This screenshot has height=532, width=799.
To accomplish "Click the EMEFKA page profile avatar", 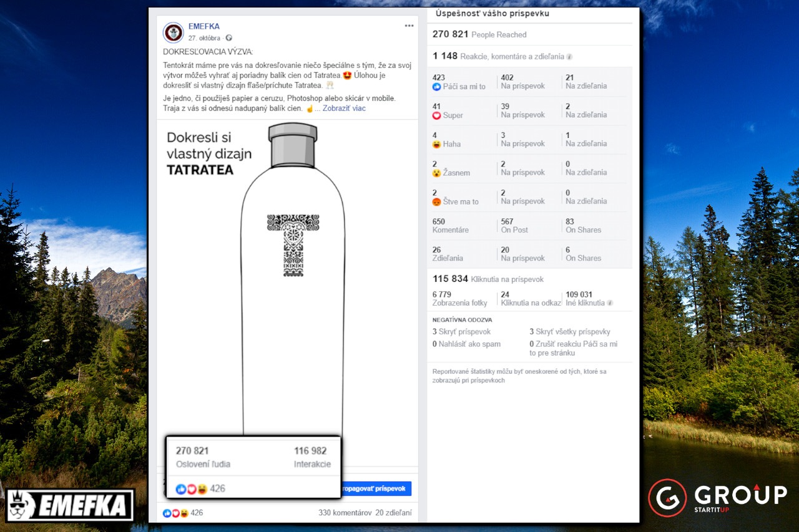I will coord(174,32).
